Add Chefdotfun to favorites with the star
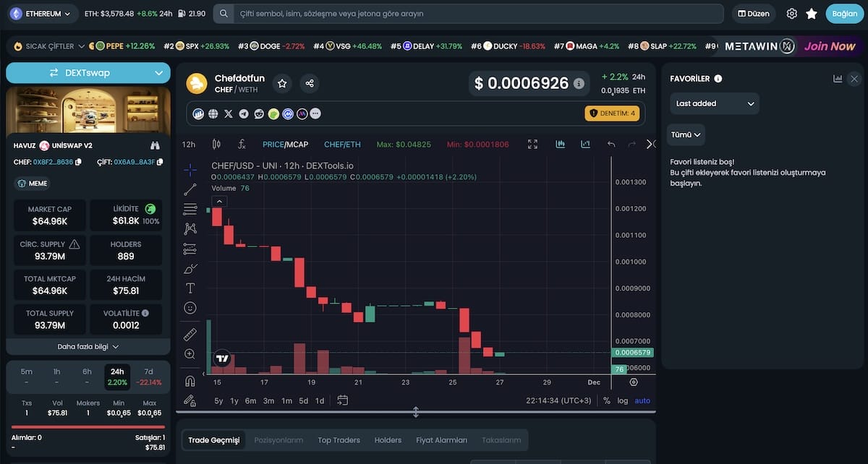Screen dimensions: 868x464 point(282,84)
